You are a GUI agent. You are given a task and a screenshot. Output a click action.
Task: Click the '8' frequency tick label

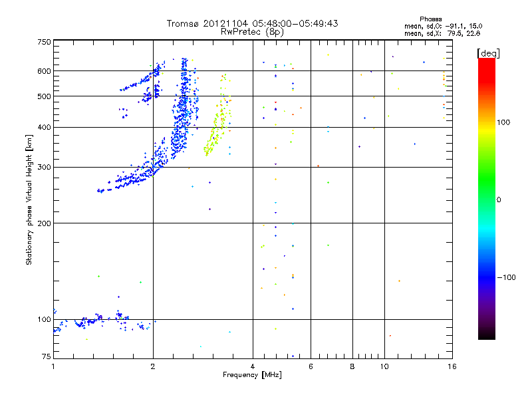352,366
